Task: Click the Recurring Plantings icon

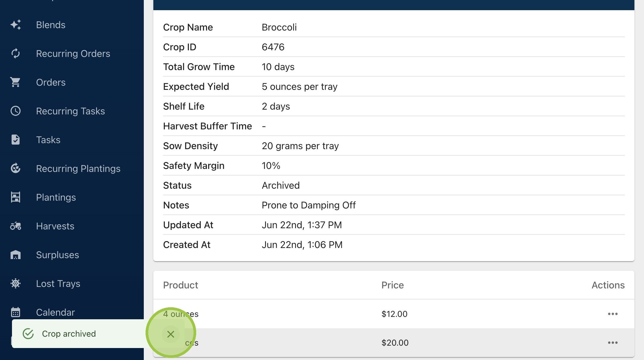Action: pos(16,169)
